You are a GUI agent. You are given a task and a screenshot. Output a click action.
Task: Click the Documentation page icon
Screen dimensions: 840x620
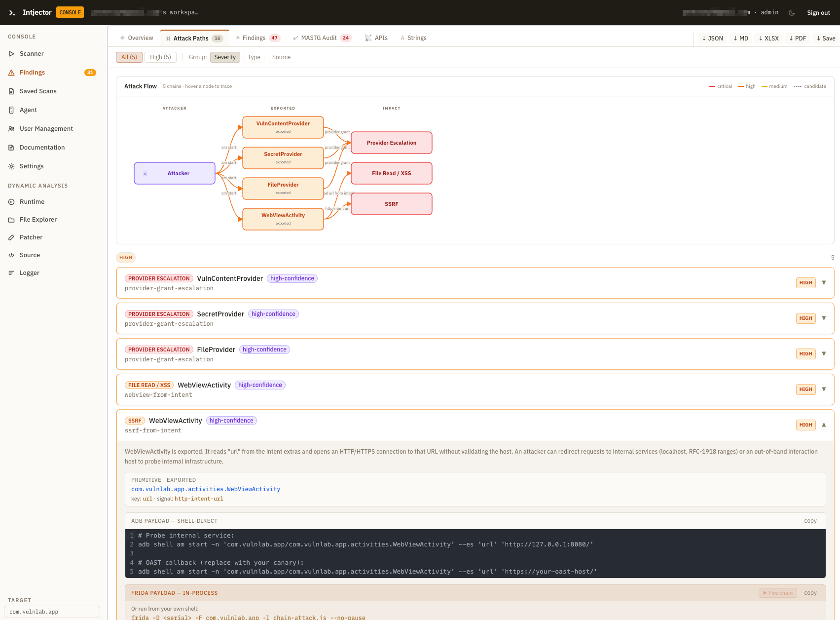(x=11, y=148)
